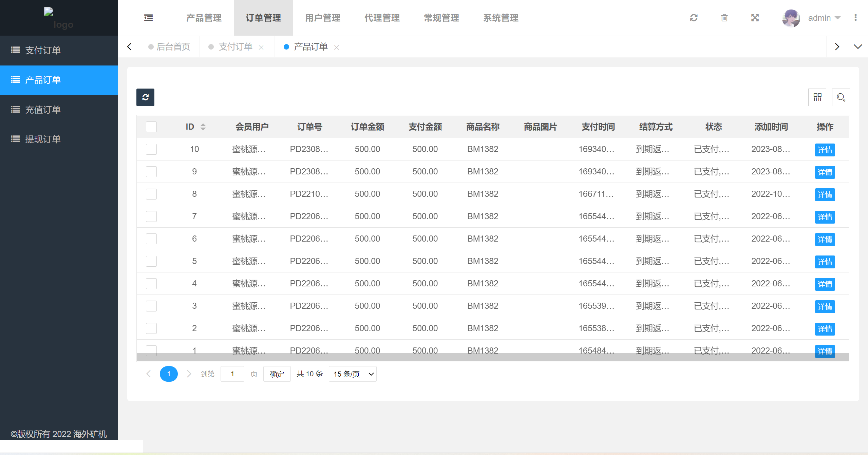Open the 常规管理 top menu
The width and height of the screenshot is (868, 455).
click(441, 18)
